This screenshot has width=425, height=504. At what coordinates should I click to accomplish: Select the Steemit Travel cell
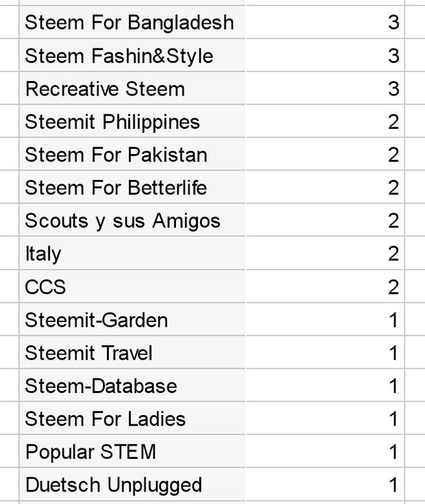(x=132, y=353)
